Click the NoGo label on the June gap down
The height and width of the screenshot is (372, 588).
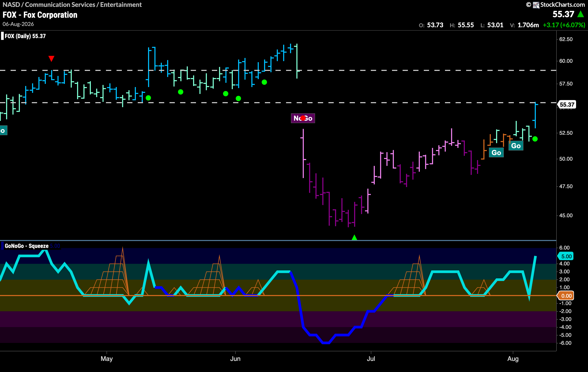point(303,118)
